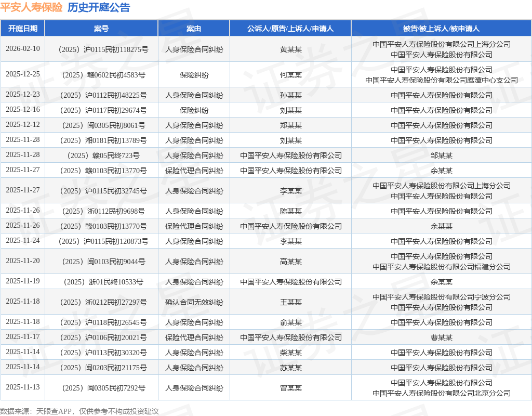Screen dimensions: 532x416
Task: Click the 开庭日期 column header
Action: 23,29
